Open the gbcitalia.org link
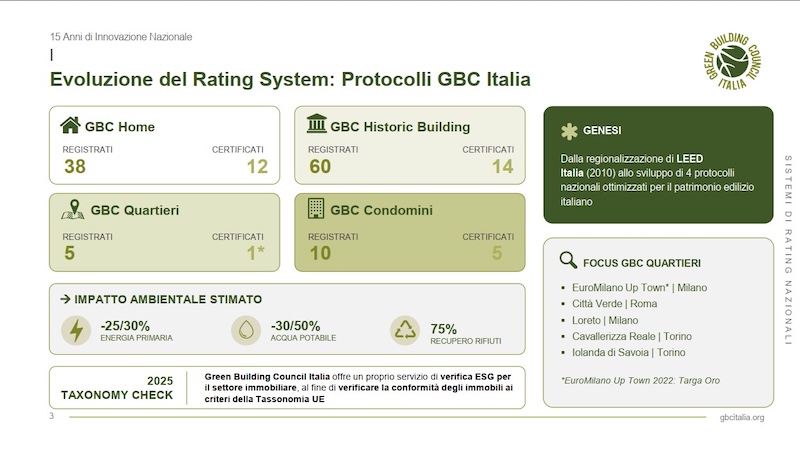Screen dimensions: 800x451 tap(741, 417)
